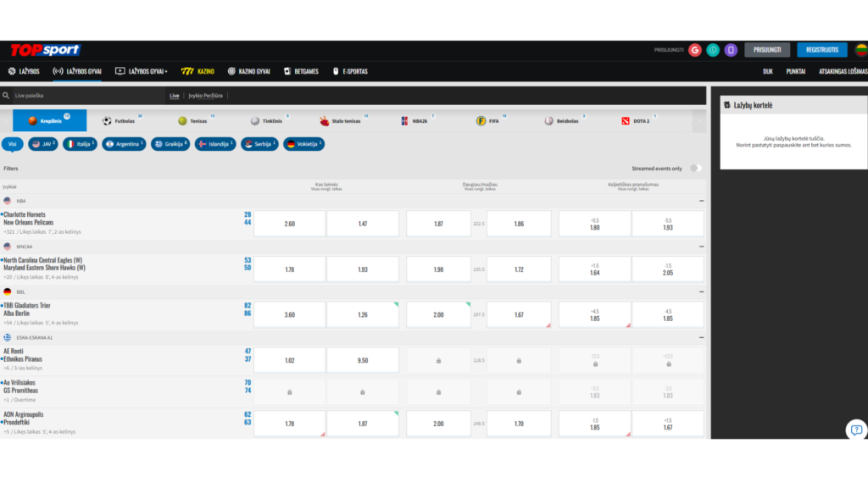The image size is (868, 488).
Task: Collapse the WNCAA league section
Action: click(701, 247)
